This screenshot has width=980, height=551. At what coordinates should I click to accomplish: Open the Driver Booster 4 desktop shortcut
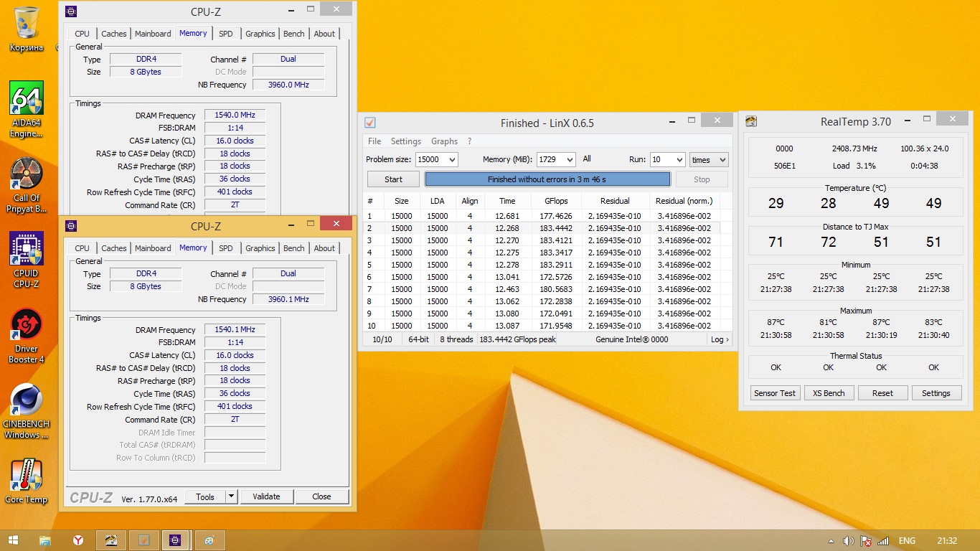pos(27,336)
